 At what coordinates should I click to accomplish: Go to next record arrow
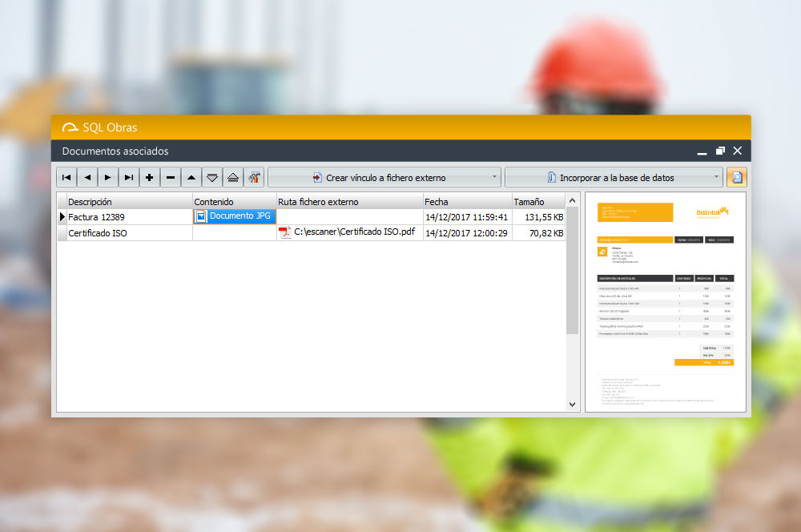click(108, 177)
